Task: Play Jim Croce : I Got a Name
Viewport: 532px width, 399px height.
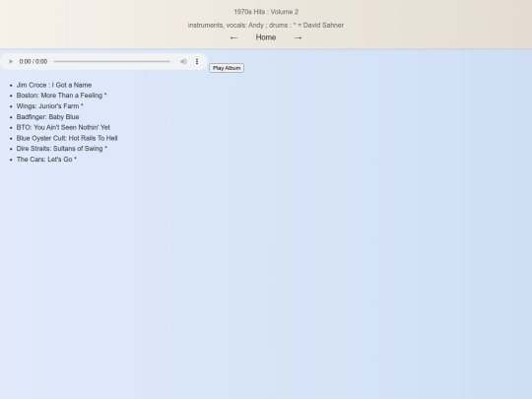Action: (x=54, y=85)
